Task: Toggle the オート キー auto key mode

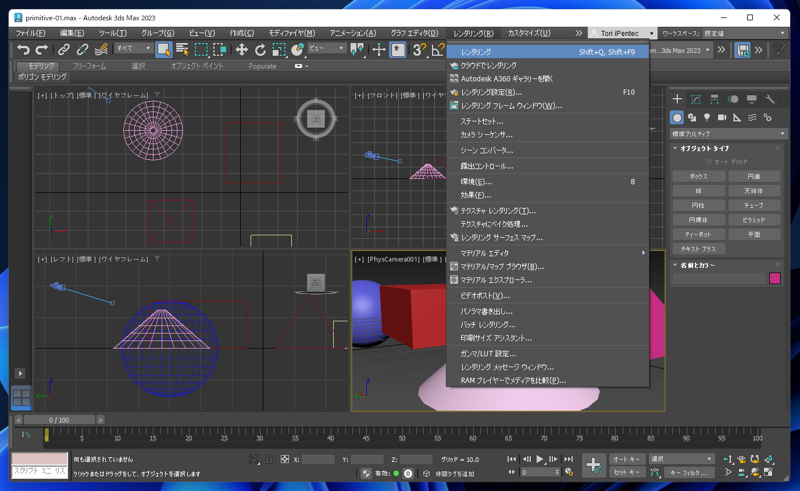Action: click(x=627, y=459)
